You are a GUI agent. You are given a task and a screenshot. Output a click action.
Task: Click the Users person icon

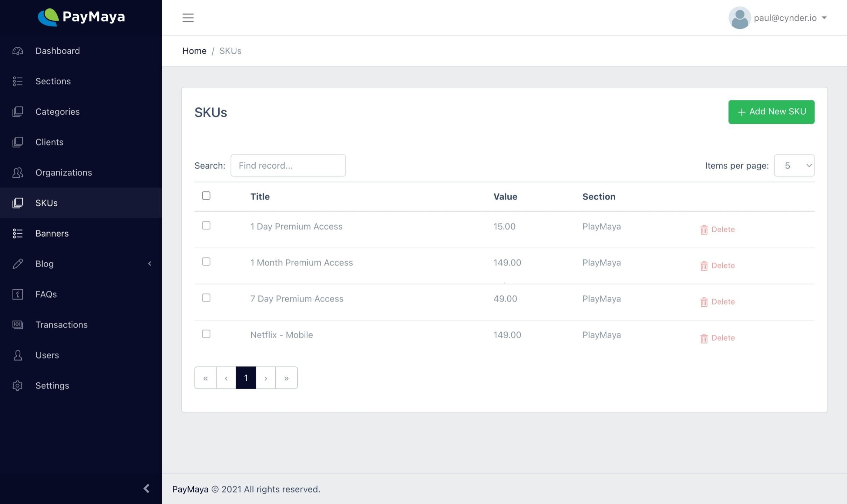click(x=17, y=355)
